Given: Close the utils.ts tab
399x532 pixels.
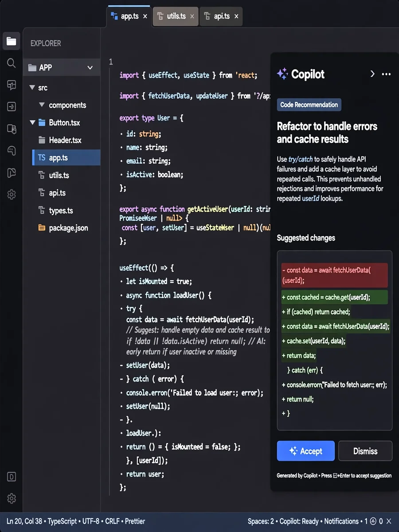Looking at the screenshot, I should tap(192, 16).
